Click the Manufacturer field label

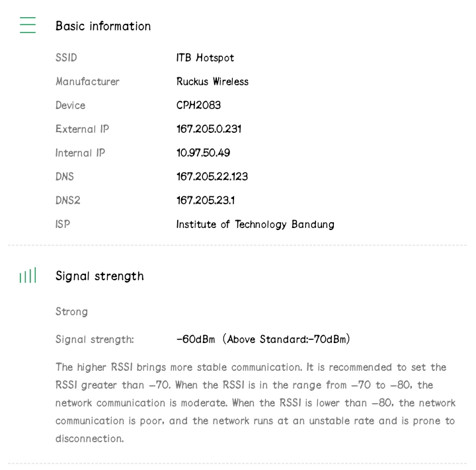tap(87, 82)
